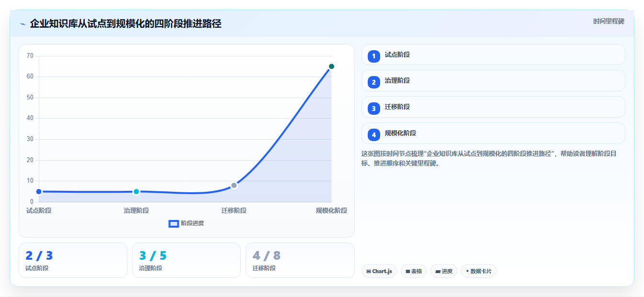644x297 pixels.
Task: Click the 进度 tag chip
Action: 444,271
